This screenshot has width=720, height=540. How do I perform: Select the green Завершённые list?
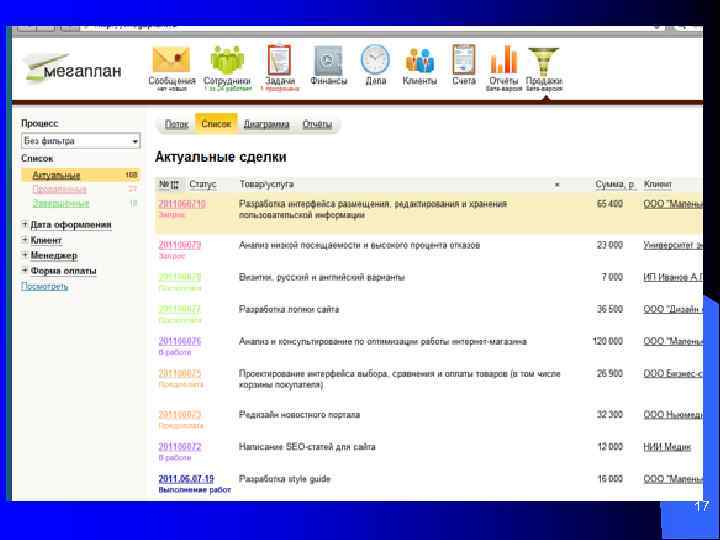[61, 203]
